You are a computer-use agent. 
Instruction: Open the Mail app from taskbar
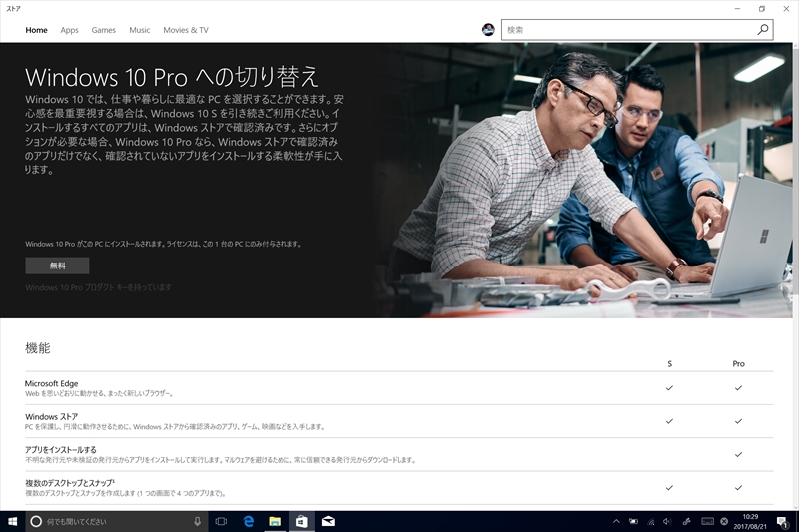point(328,521)
